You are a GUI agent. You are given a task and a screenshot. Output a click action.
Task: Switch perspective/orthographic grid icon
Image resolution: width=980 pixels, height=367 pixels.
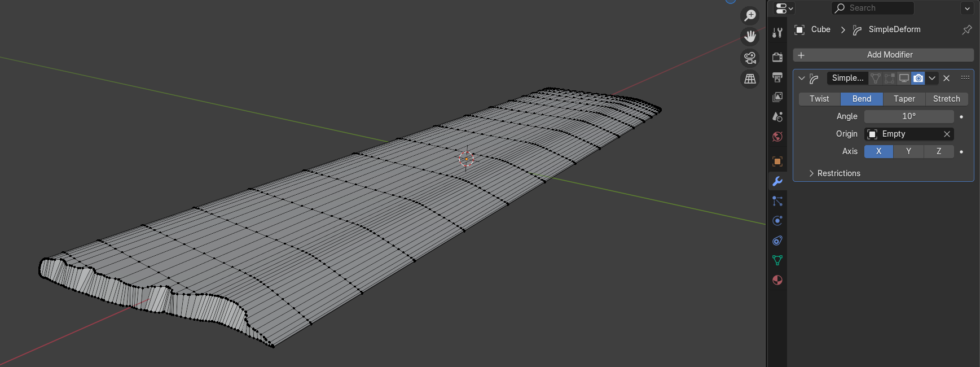(750, 80)
